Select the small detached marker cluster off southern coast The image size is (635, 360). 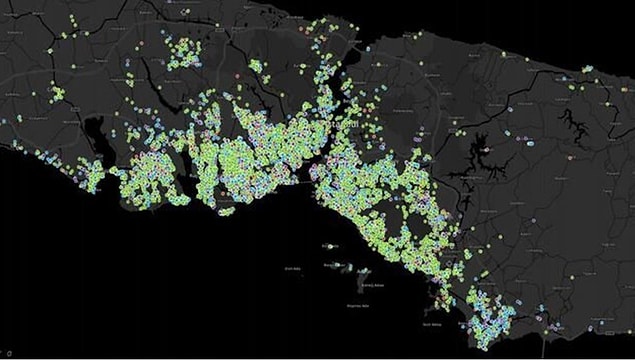pyautogui.click(x=226, y=211)
